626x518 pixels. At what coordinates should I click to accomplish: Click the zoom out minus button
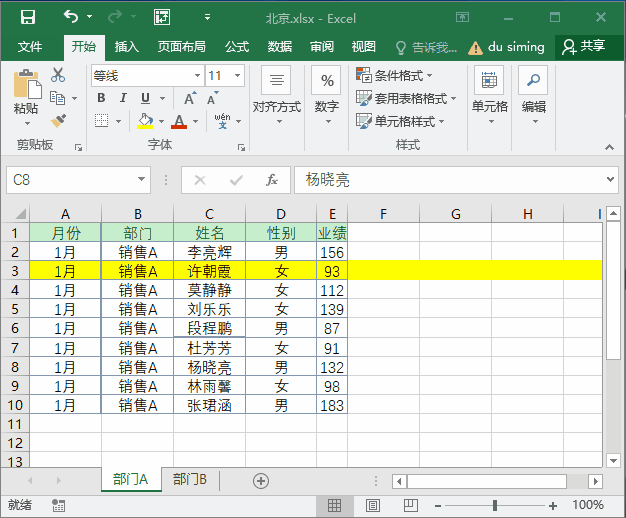438,506
